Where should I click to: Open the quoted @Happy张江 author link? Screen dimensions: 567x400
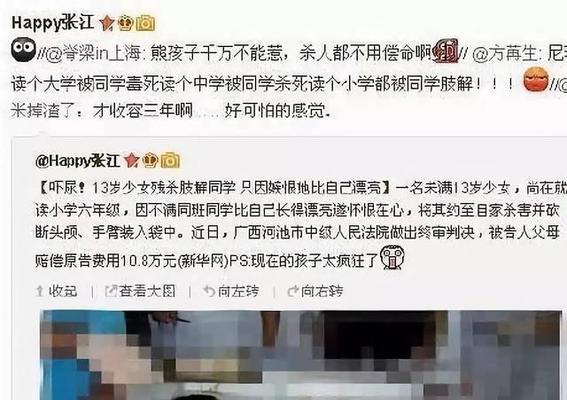click(77, 161)
